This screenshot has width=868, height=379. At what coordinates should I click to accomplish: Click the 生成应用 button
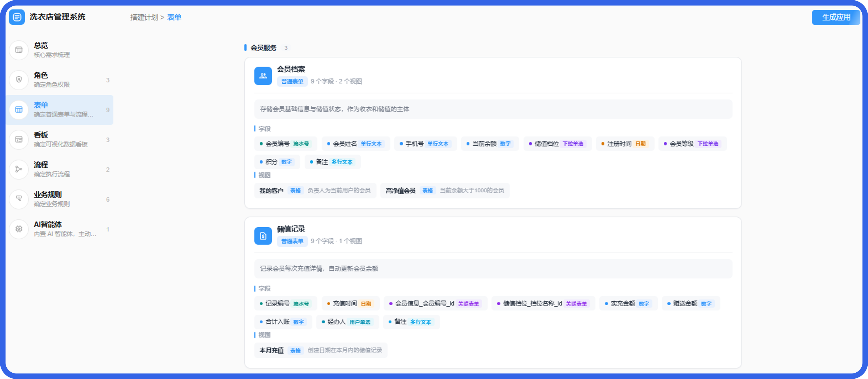pyautogui.click(x=836, y=17)
